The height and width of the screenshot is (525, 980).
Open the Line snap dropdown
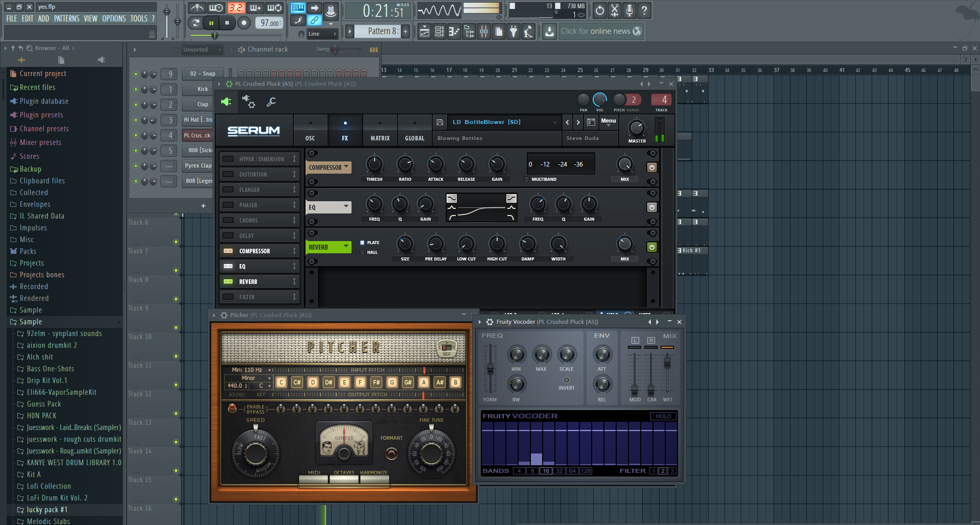[323, 34]
